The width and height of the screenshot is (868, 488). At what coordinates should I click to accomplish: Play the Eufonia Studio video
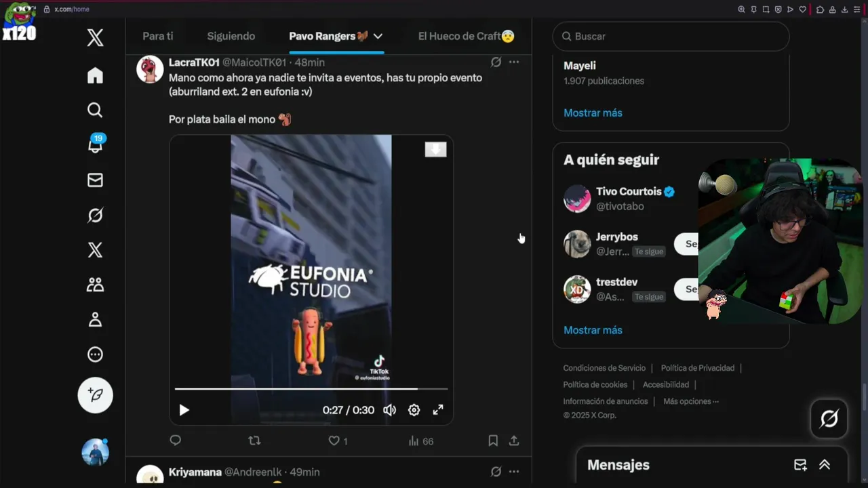pyautogui.click(x=184, y=410)
